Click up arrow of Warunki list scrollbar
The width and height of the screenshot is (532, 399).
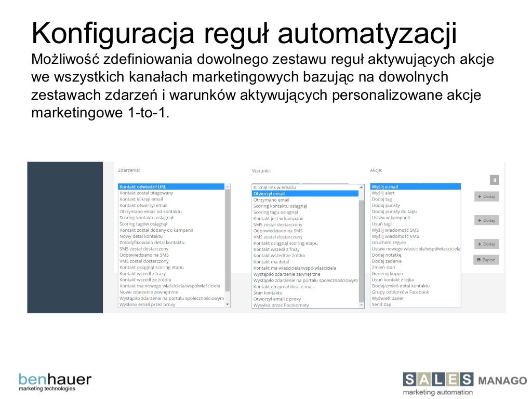[x=362, y=187]
